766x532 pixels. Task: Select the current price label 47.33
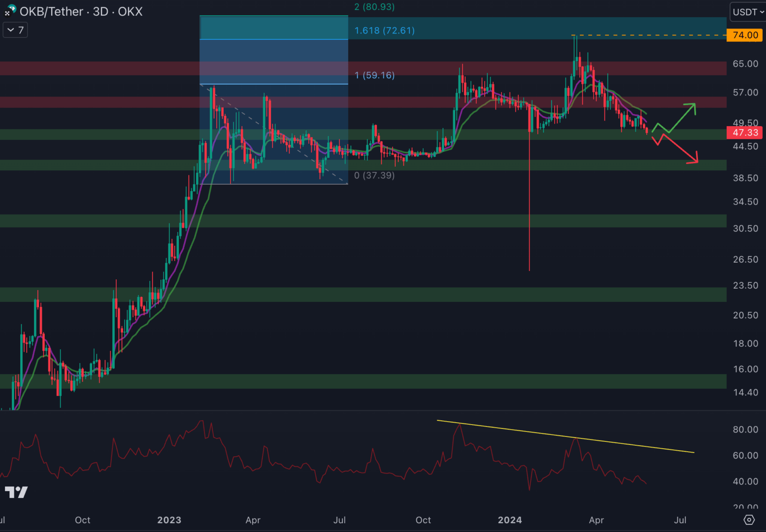745,133
